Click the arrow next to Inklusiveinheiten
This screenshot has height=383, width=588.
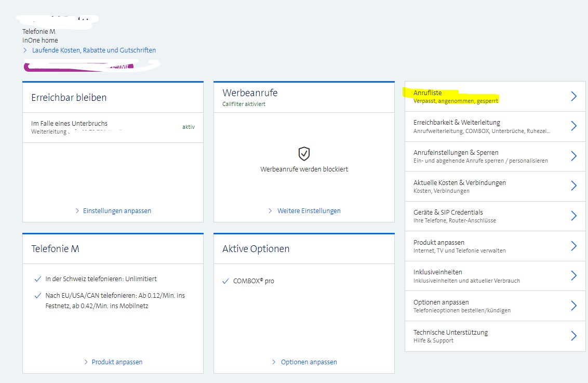[573, 275]
